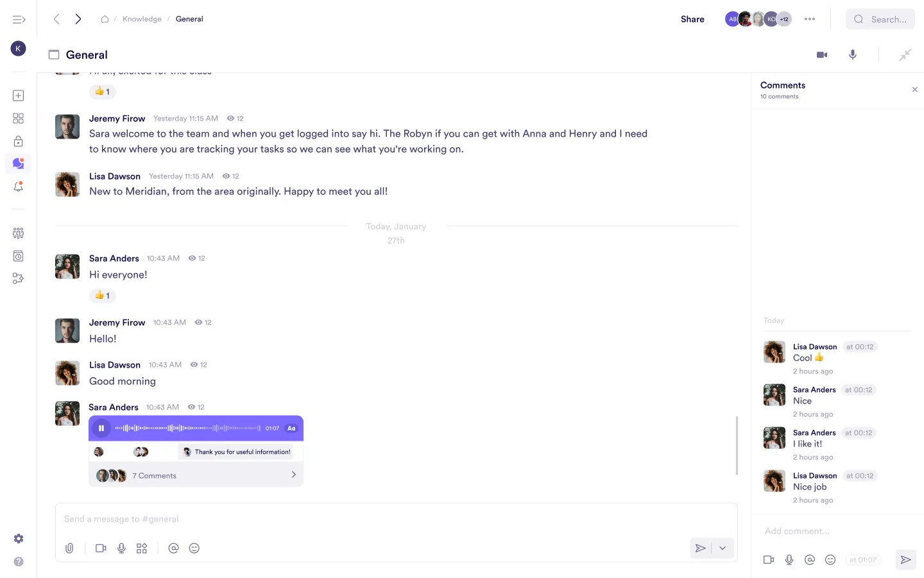Screen dimensions: 924x578
Task: Open emoji picker in message box
Action: [x=194, y=548]
